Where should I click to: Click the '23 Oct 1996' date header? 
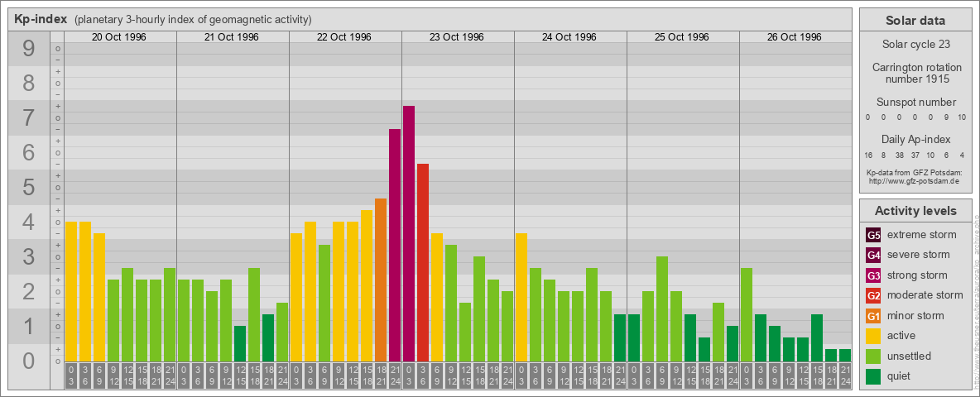click(x=456, y=37)
